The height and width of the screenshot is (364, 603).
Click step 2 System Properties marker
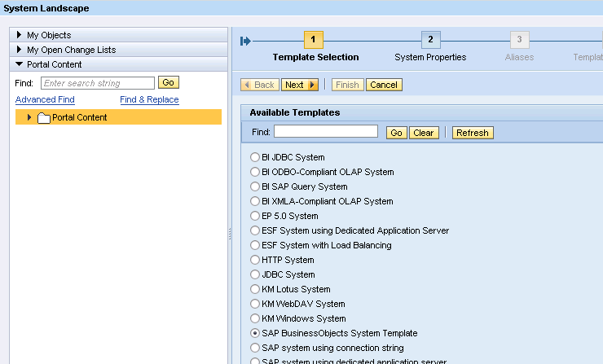tap(430, 40)
